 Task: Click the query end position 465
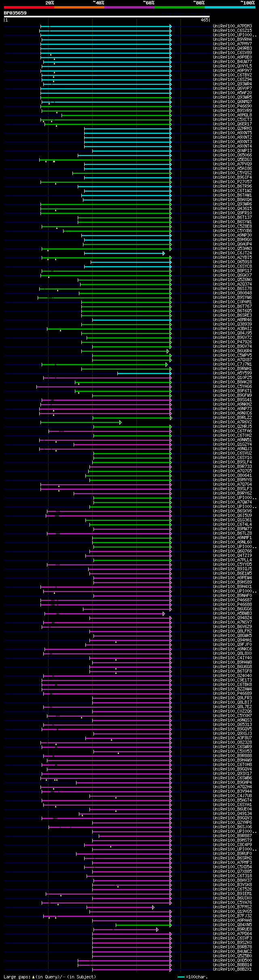coord(204,20)
